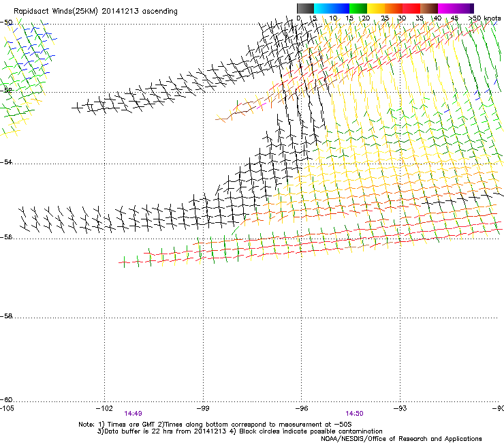Image resolution: width=504 pixels, height=443 pixels.
Task: Click the '20' legend scale label
Action: [366, 18]
